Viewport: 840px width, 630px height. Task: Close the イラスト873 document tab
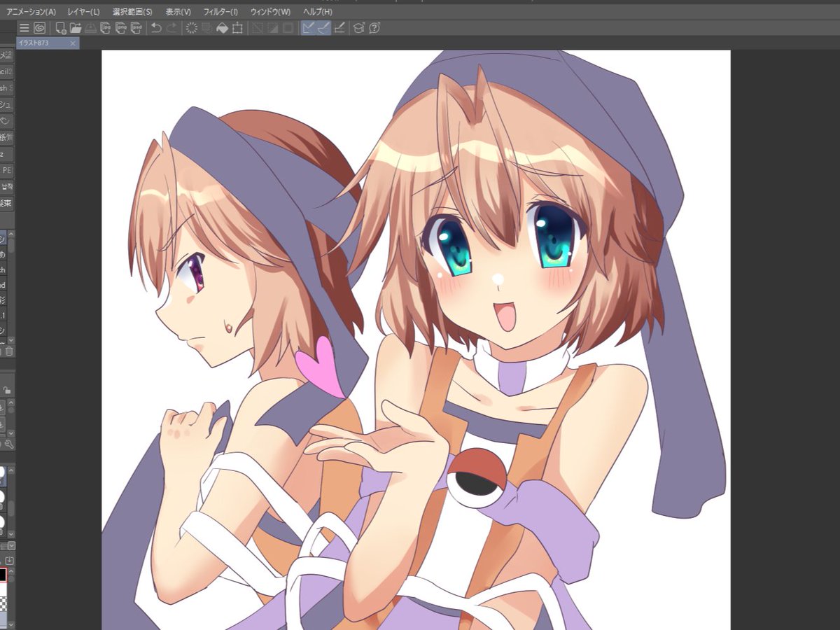[x=73, y=43]
